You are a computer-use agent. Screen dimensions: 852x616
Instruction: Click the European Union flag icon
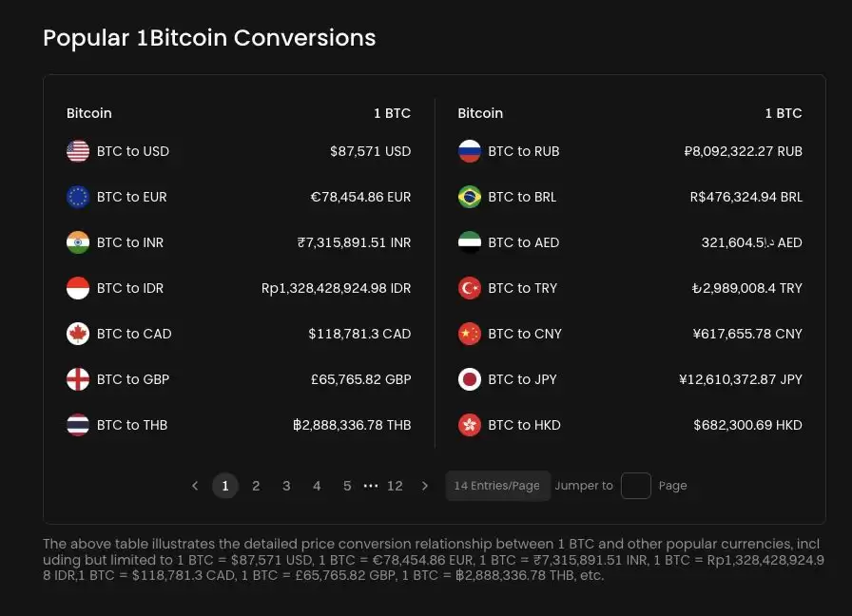[x=78, y=197]
